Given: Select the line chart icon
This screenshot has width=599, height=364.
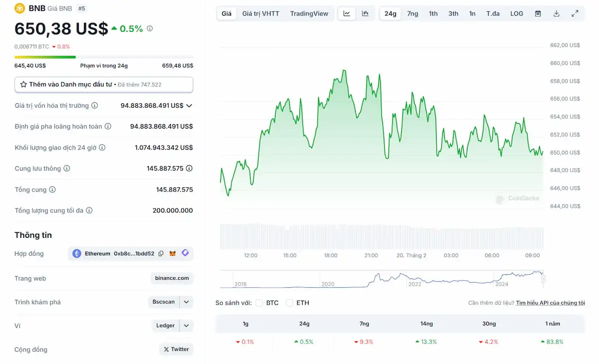Looking at the screenshot, I should (x=346, y=13).
